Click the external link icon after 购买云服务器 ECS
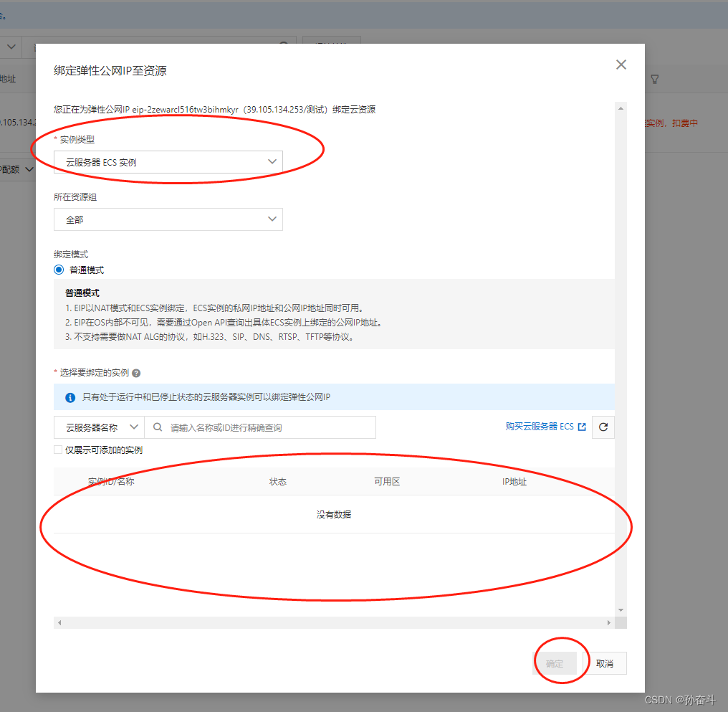728x712 pixels. pos(582,427)
